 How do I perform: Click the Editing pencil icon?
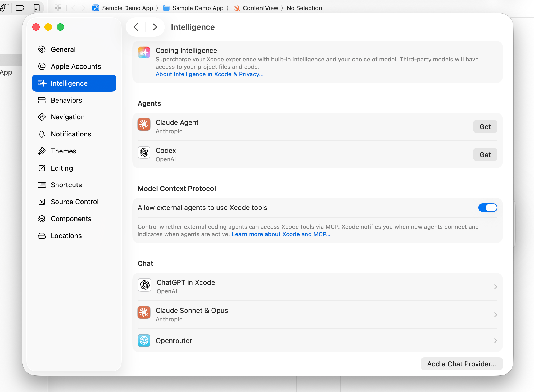[42, 168]
